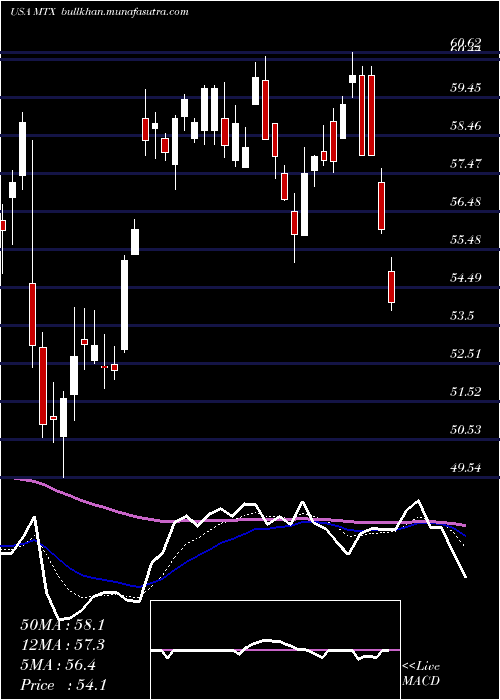The width and height of the screenshot is (500, 700).
Task: Click the USA MTX ticker title
Action: coord(33,12)
